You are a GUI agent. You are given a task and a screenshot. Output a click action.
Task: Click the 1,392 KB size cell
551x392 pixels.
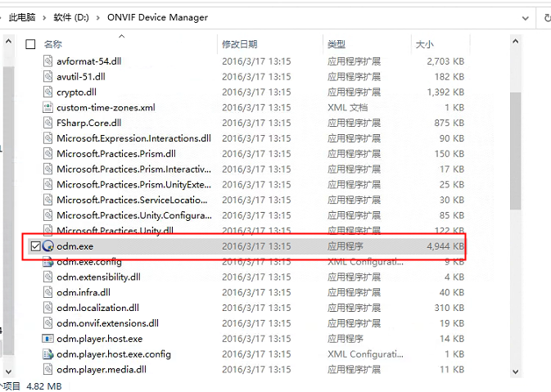(x=445, y=92)
